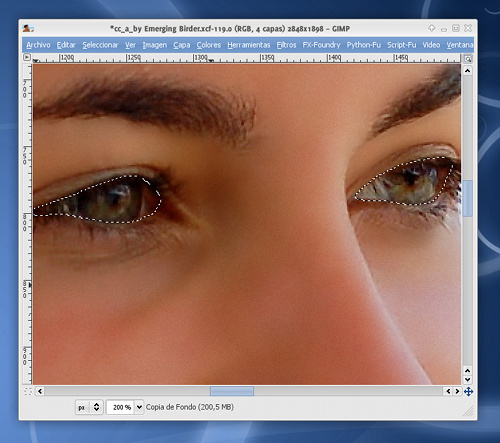Open the Filtros menu
The height and width of the screenshot is (443, 500).
point(286,45)
